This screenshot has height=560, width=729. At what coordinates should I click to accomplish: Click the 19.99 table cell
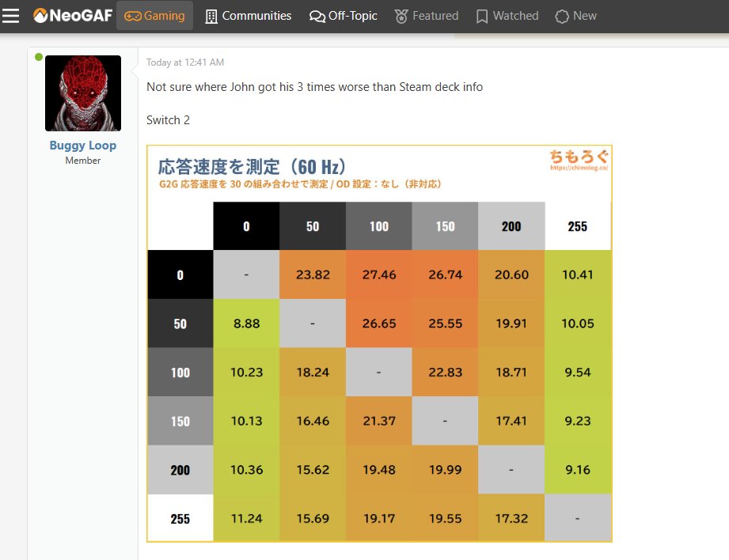(x=446, y=470)
